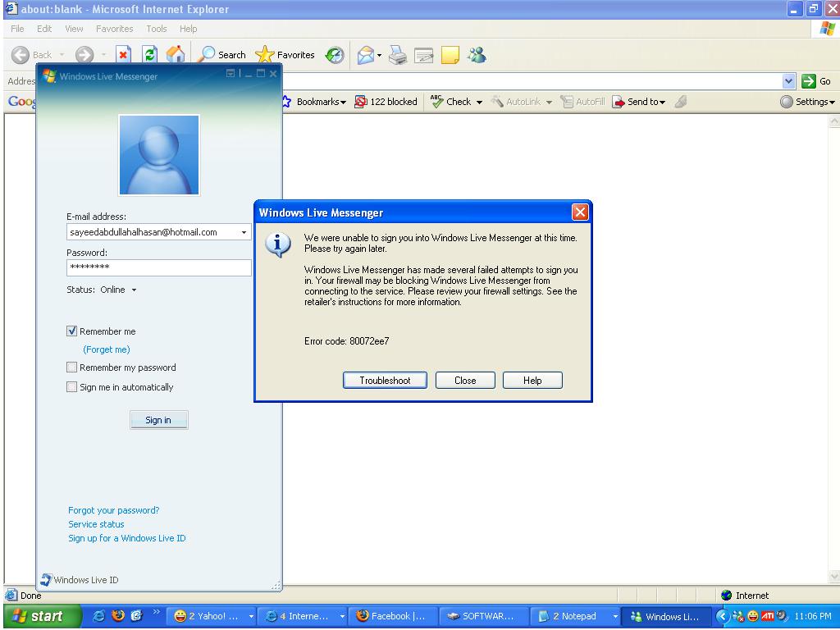Click the Back arrow in Internet Explorer
840x630 pixels.
point(21,55)
